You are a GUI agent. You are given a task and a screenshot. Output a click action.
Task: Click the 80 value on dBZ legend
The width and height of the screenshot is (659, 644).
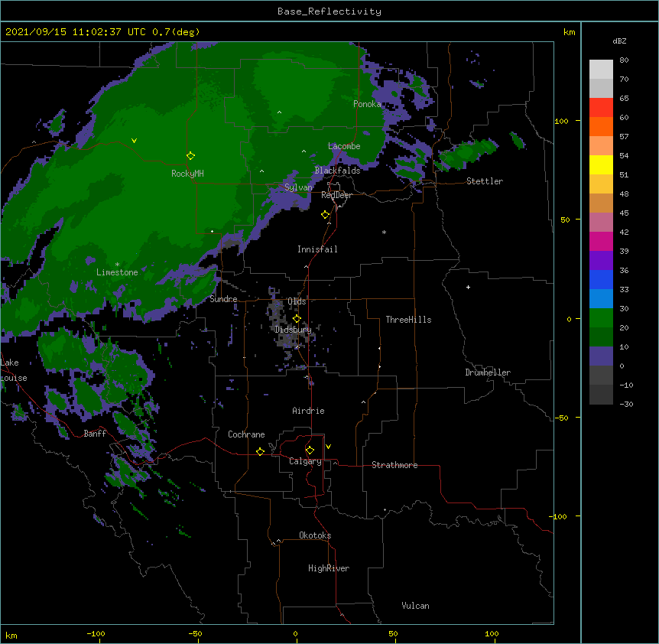[624, 60]
